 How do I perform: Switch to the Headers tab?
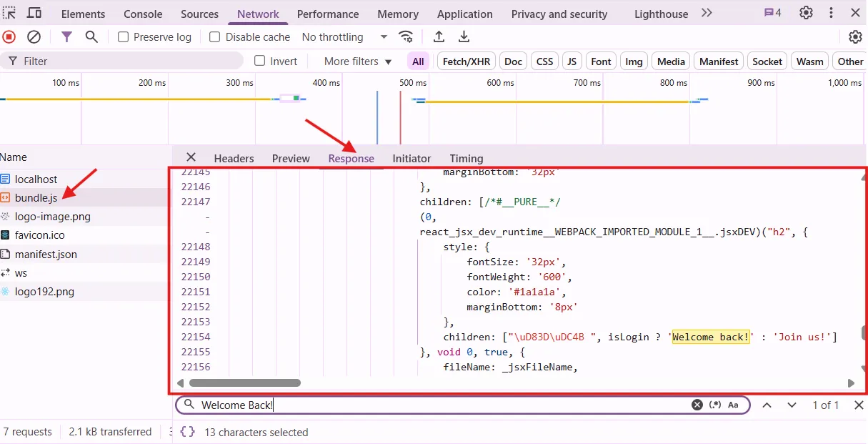click(x=234, y=158)
